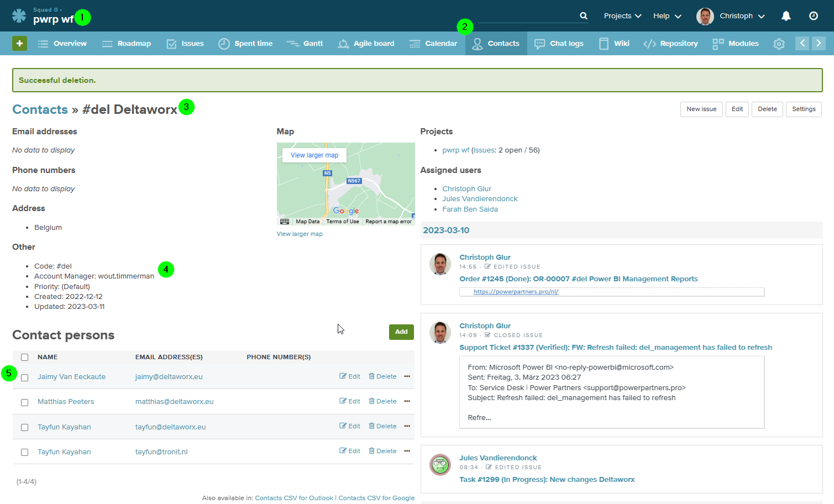This screenshot has width=834, height=504.
Task: Click the Google map thumbnail
Action: tap(345, 184)
